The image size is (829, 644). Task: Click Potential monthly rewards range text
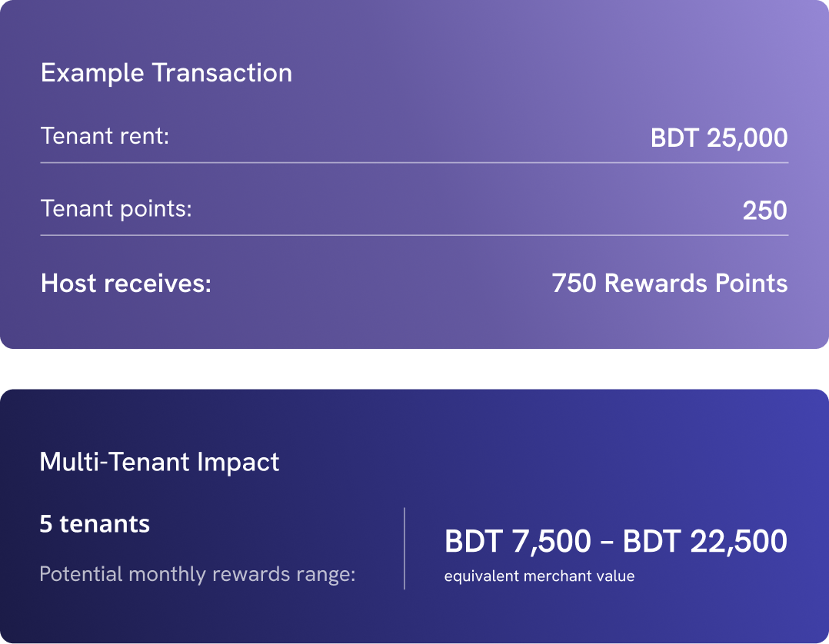197,574
